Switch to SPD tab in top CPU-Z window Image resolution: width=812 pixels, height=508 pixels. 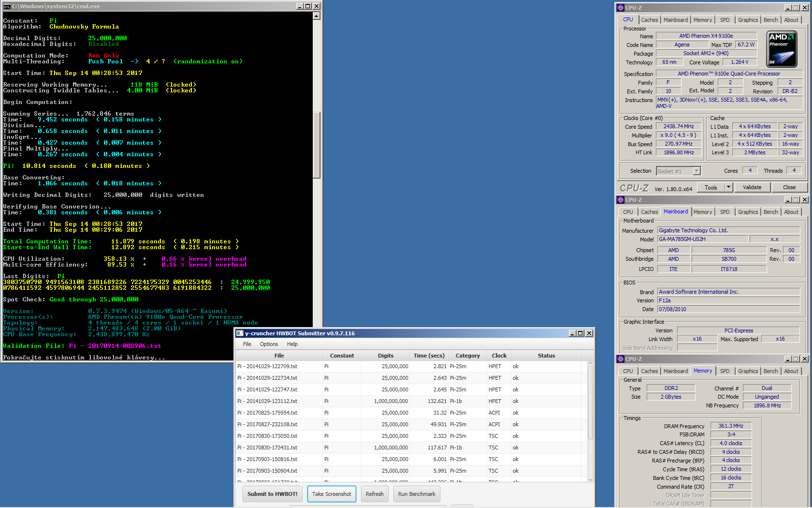pyautogui.click(x=725, y=20)
